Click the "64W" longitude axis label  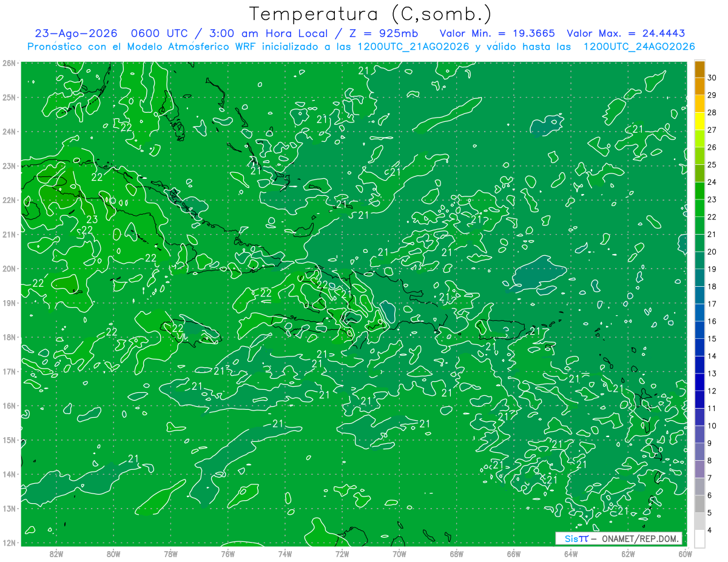[x=571, y=554]
